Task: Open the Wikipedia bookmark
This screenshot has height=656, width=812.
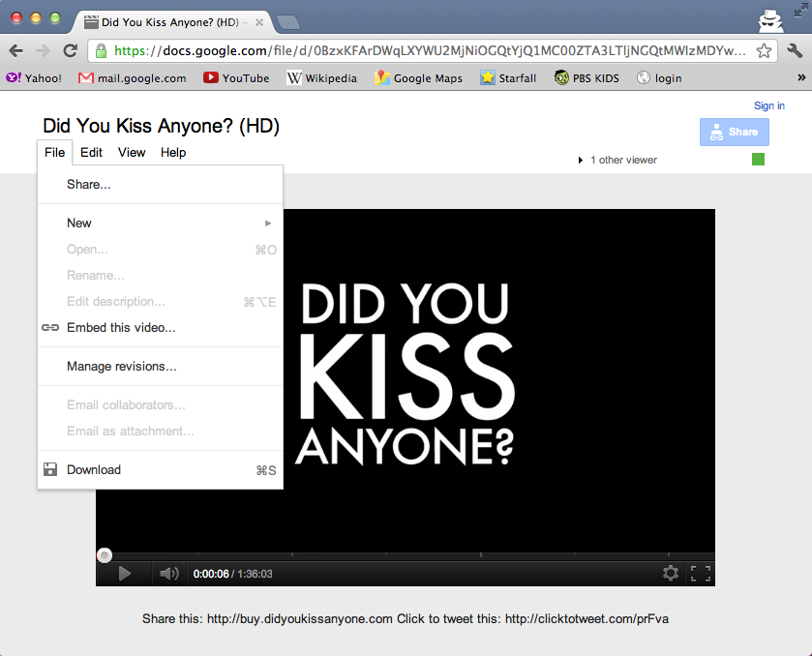Action: click(321, 78)
